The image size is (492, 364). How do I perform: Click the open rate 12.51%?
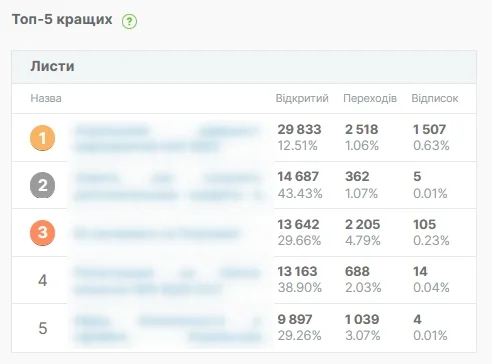click(x=297, y=145)
